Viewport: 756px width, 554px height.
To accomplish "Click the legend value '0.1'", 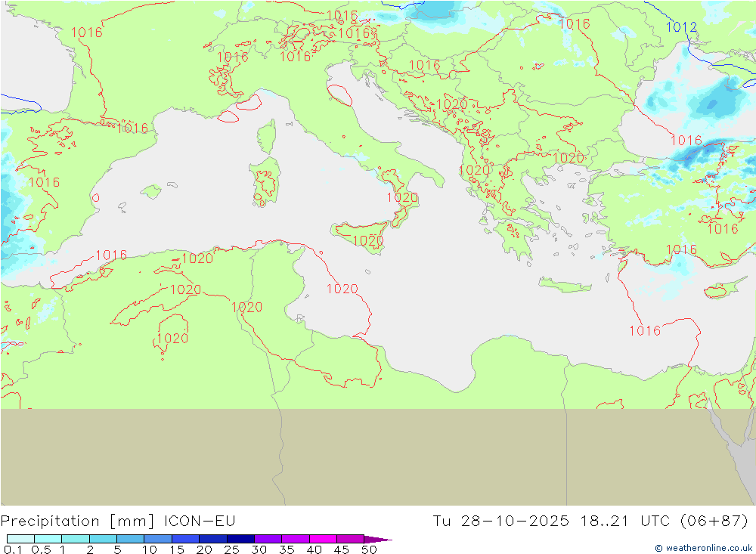I will click(x=13, y=549).
